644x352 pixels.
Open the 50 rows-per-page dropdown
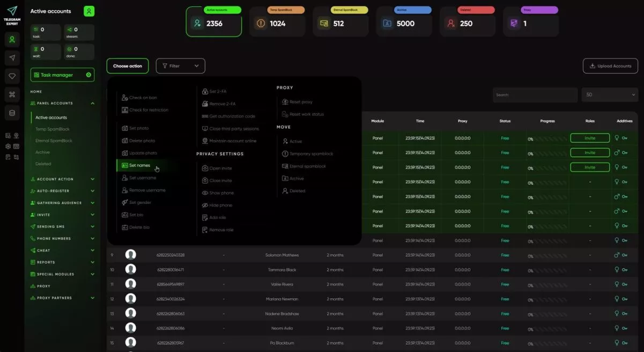pyautogui.click(x=610, y=95)
